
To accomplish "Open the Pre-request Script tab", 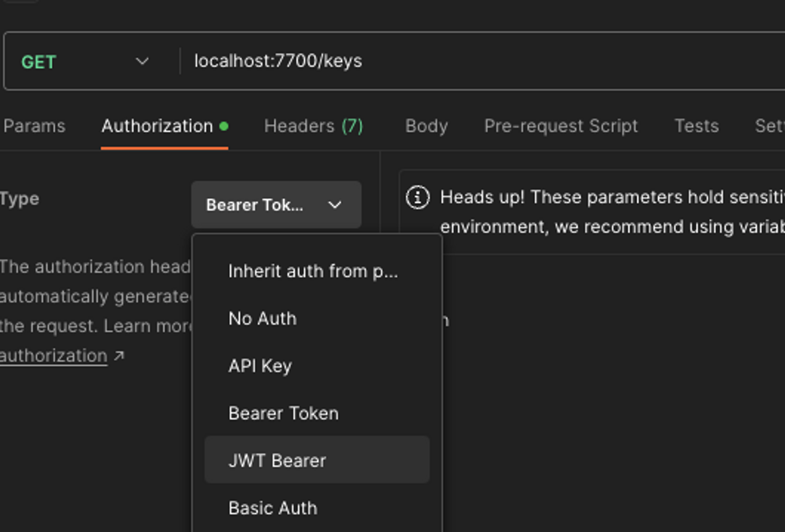I will point(561,126).
